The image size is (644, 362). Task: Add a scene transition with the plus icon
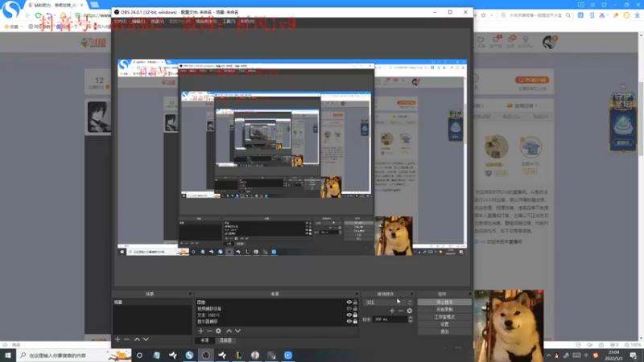tap(392, 311)
